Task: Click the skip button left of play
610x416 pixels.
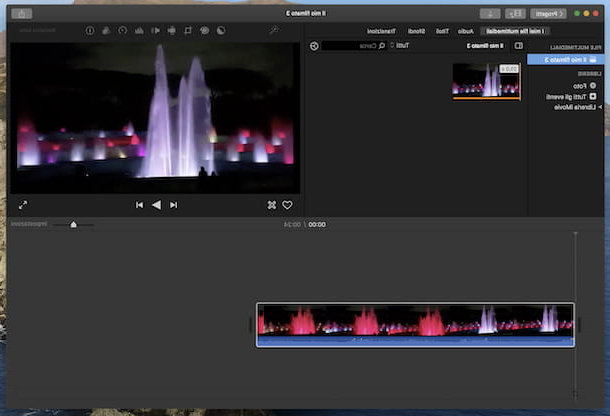Action: point(139,205)
